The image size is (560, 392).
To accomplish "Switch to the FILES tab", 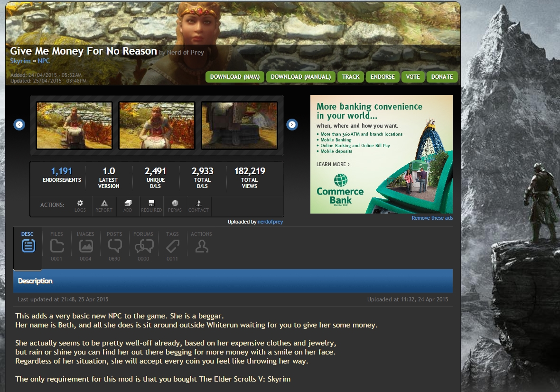I will 57,246.
